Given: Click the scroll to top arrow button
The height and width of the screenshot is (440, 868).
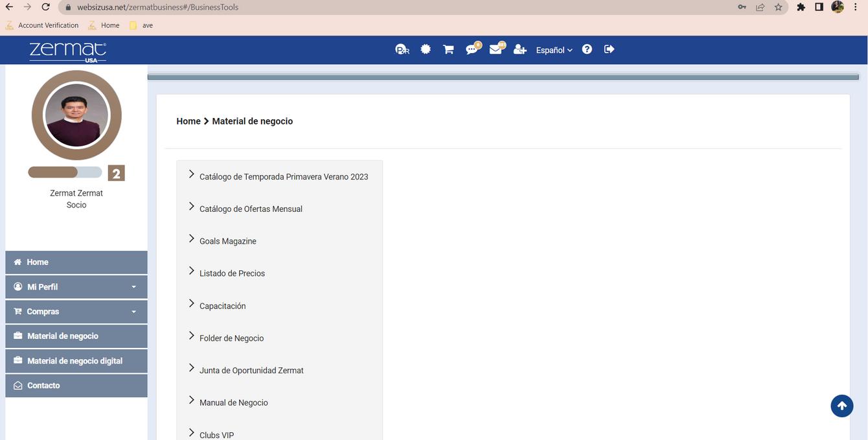Looking at the screenshot, I should 842,406.
